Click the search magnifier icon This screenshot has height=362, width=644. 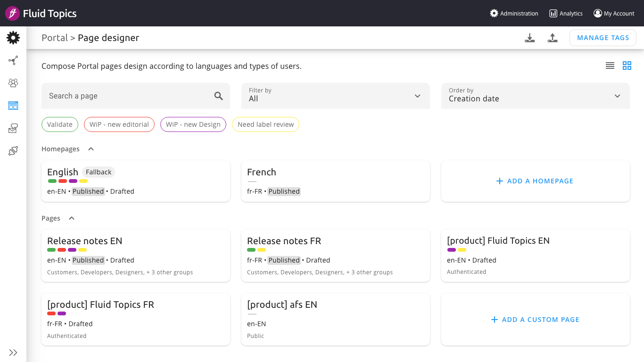click(218, 96)
